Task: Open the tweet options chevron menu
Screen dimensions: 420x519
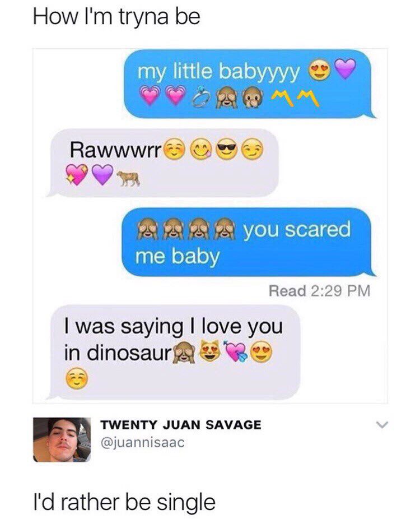Action: [382, 425]
